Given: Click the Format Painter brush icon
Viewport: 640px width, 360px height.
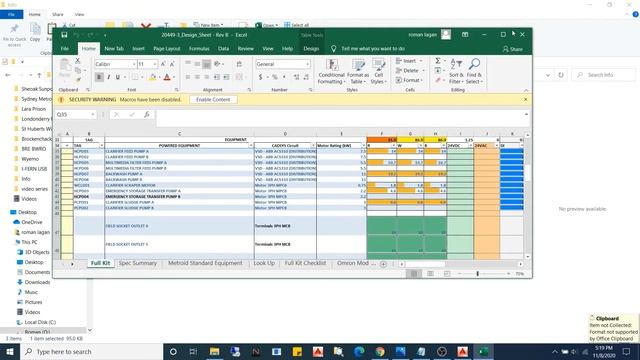Looking at the screenshot, I should point(78,80).
